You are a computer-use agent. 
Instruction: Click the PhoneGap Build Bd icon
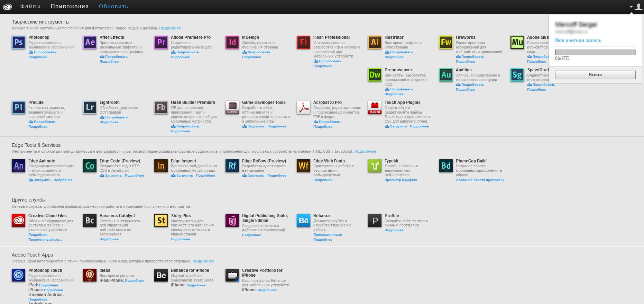[x=446, y=166]
